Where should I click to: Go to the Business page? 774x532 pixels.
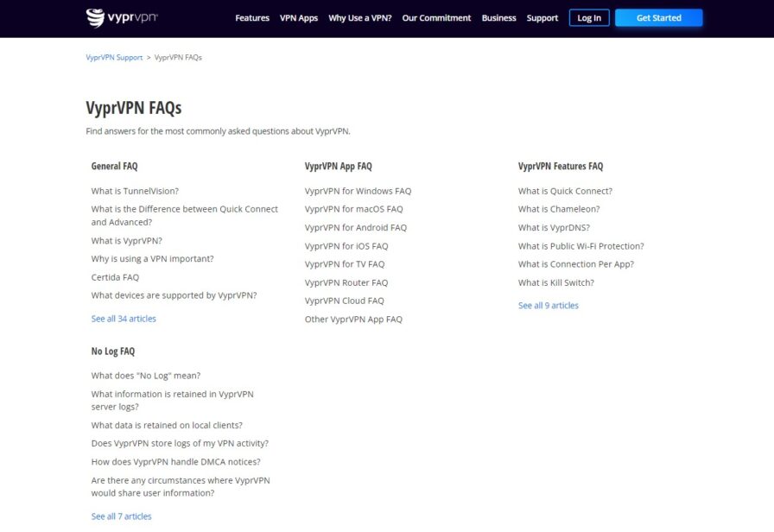pos(498,18)
